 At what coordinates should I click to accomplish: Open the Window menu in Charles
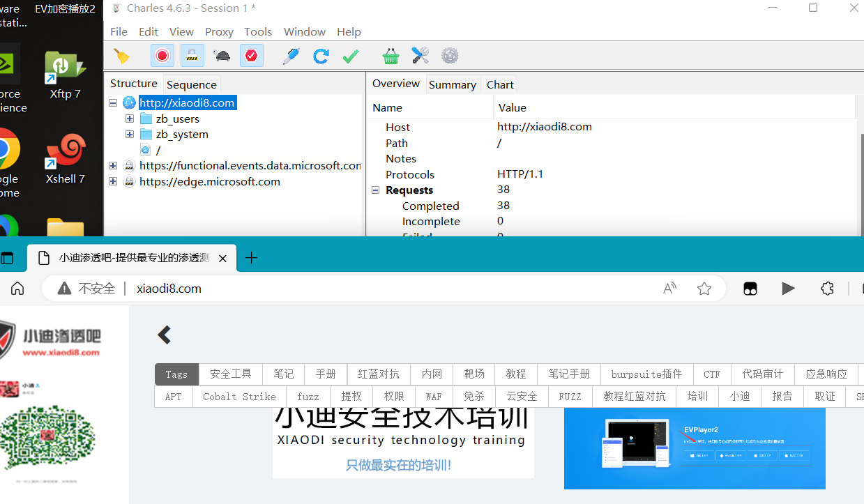(x=305, y=31)
